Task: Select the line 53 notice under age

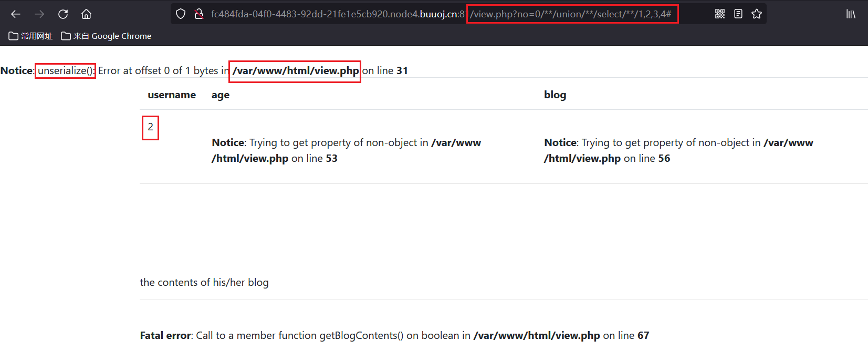Action: (347, 150)
